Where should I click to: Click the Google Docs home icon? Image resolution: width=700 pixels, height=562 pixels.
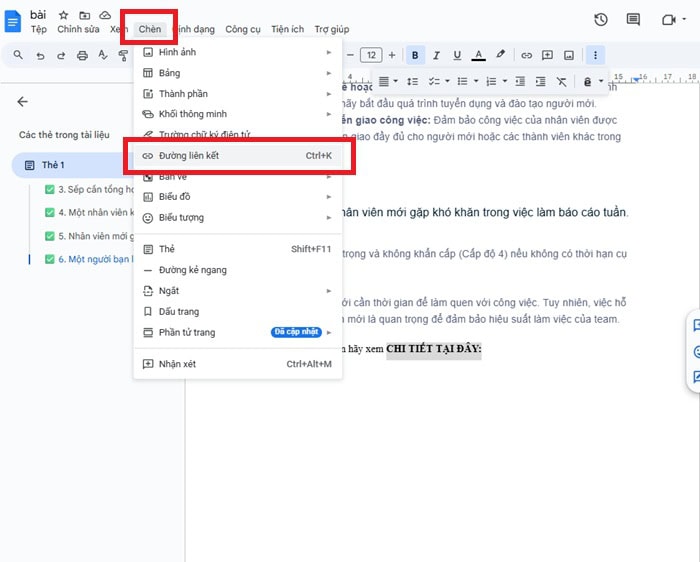(12, 22)
